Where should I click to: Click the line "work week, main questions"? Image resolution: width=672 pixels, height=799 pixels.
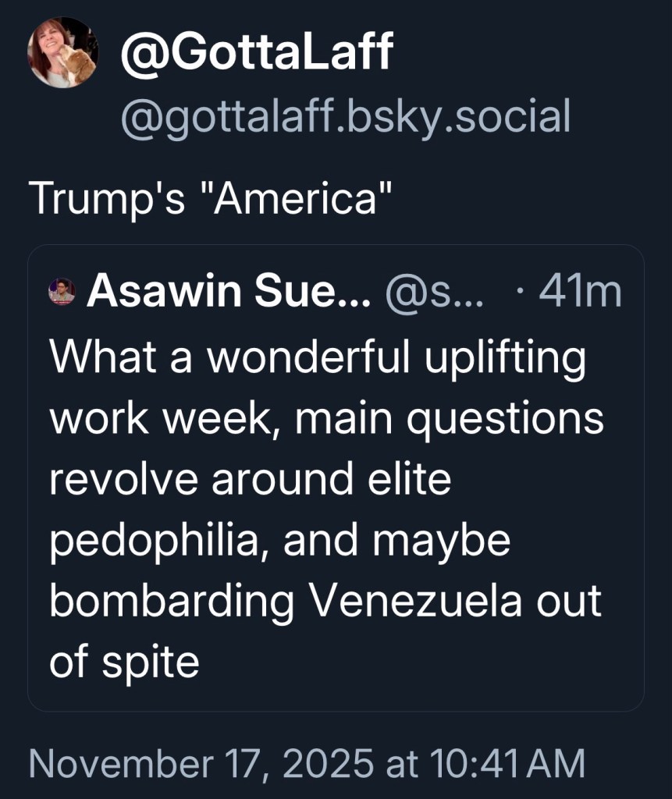coord(326,419)
